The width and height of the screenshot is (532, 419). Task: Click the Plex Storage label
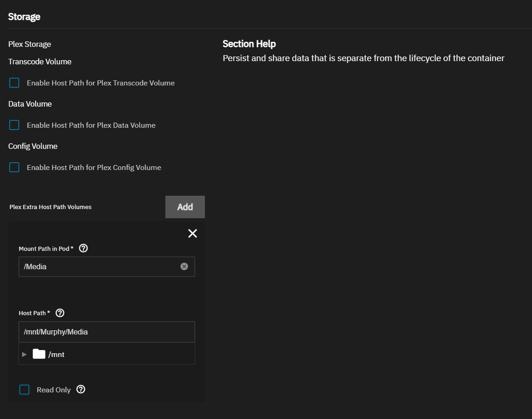coord(29,45)
